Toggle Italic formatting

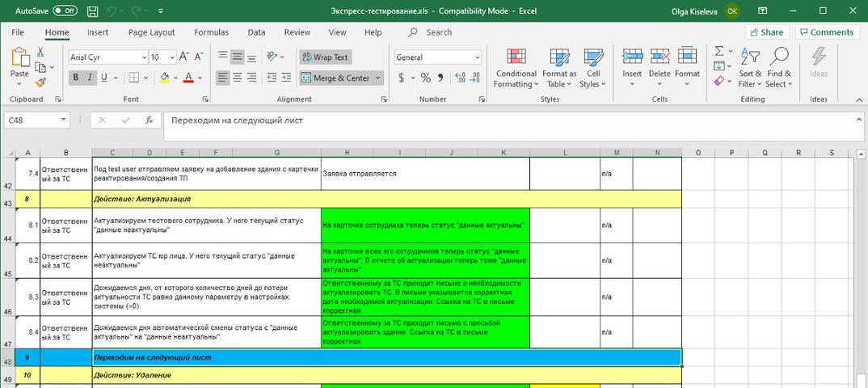pos(89,78)
